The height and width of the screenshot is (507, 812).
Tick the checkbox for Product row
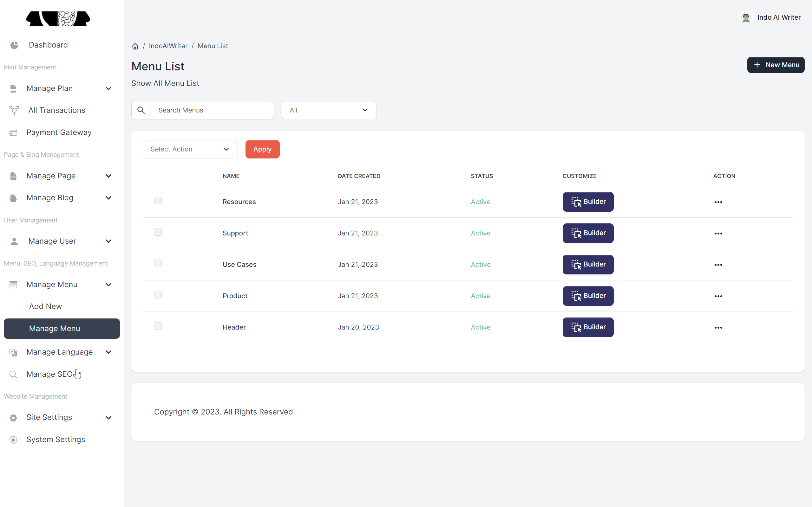pyautogui.click(x=158, y=294)
